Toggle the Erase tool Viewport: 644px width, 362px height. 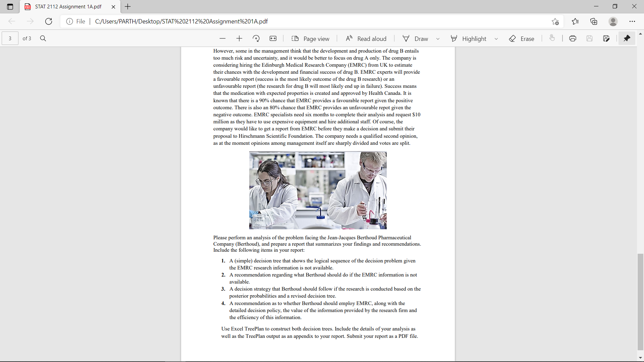tap(522, 39)
